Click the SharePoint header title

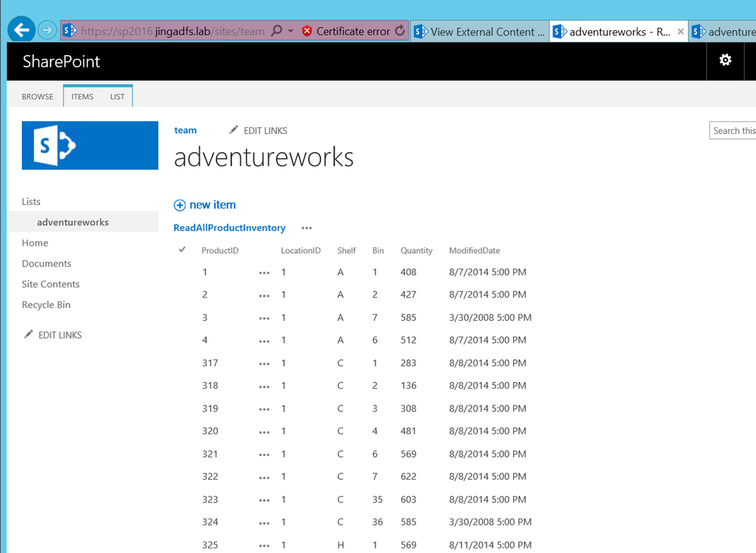(x=61, y=61)
